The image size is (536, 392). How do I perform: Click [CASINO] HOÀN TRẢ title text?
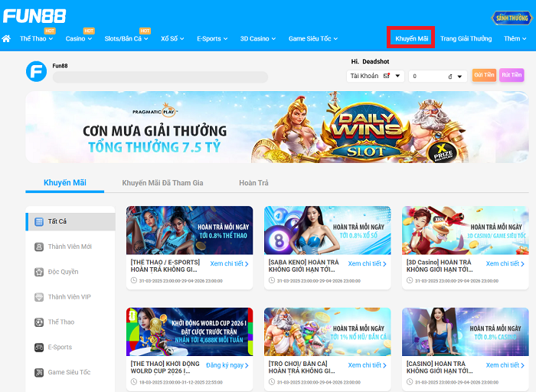point(440,367)
